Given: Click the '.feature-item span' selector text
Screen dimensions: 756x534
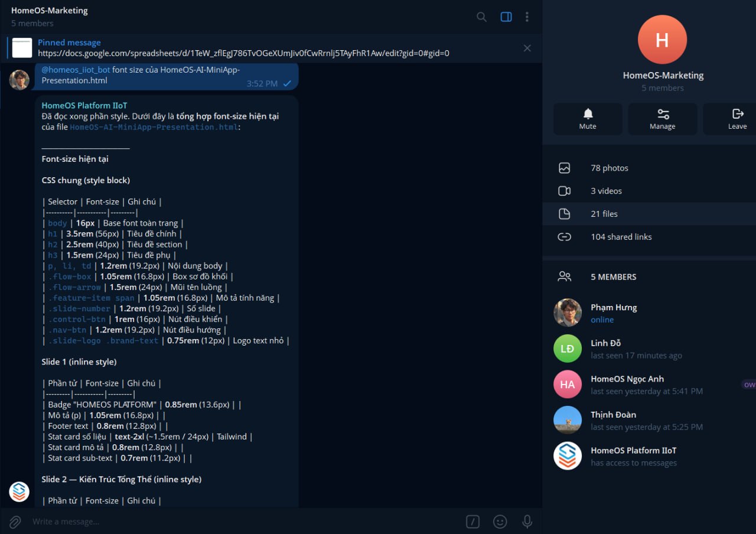Looking at the screenshot, I should click(91, 298).
